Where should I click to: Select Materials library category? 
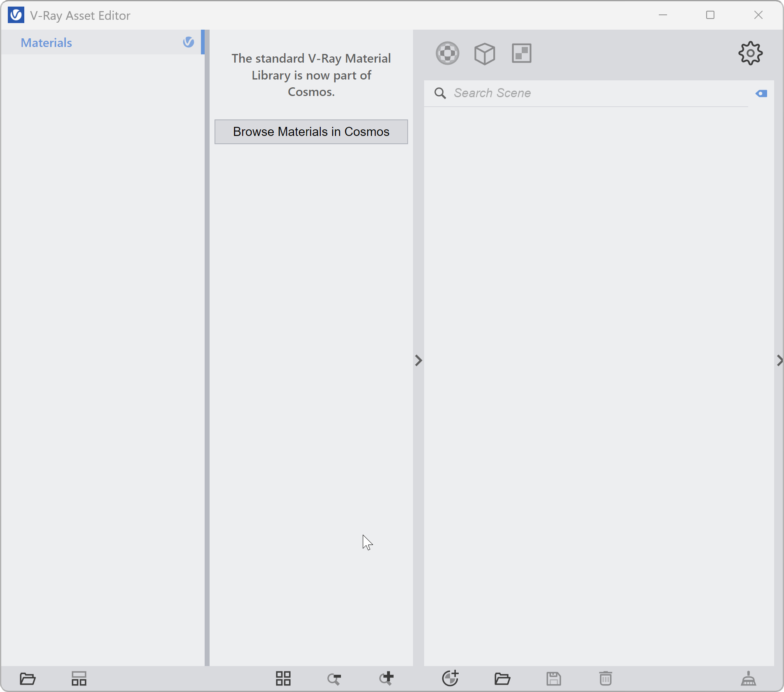tap(103, 42)
